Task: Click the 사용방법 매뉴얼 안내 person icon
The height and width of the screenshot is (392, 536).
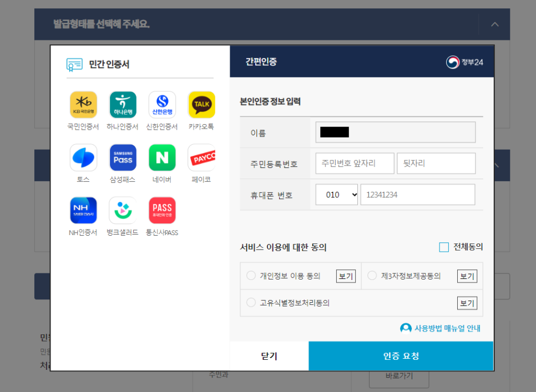Action: [x=406, y=328]
